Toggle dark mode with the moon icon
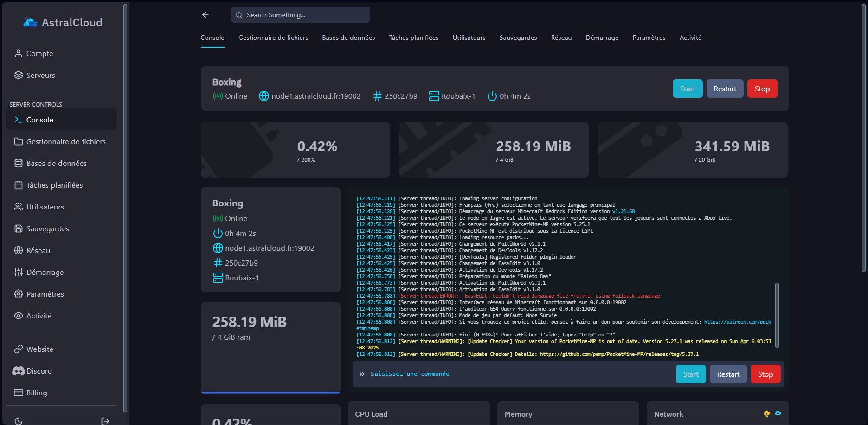 tap(19, 420)
